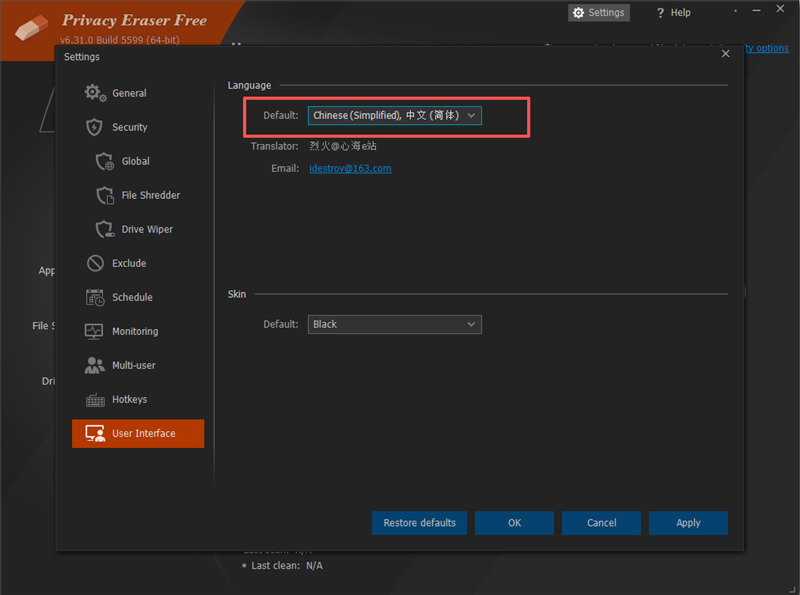Click the Restore defaults button

[x=419, y=523]
